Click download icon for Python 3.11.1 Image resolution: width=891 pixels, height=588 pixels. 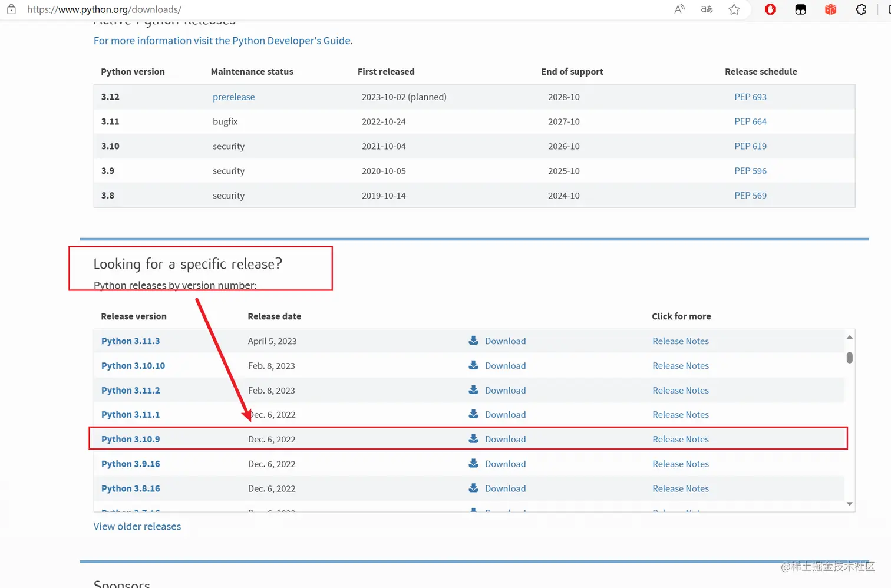coord(473,414)
